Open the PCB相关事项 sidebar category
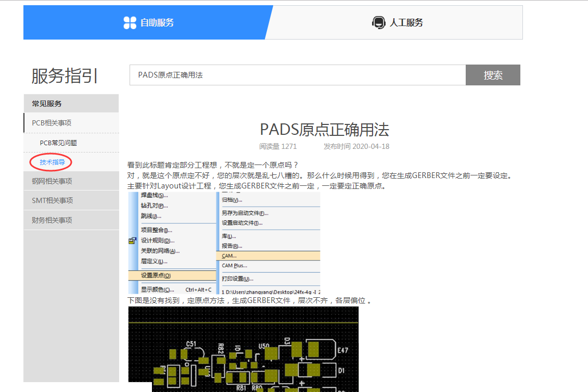Viewport: 588px width, 392px height. point(71,123)
